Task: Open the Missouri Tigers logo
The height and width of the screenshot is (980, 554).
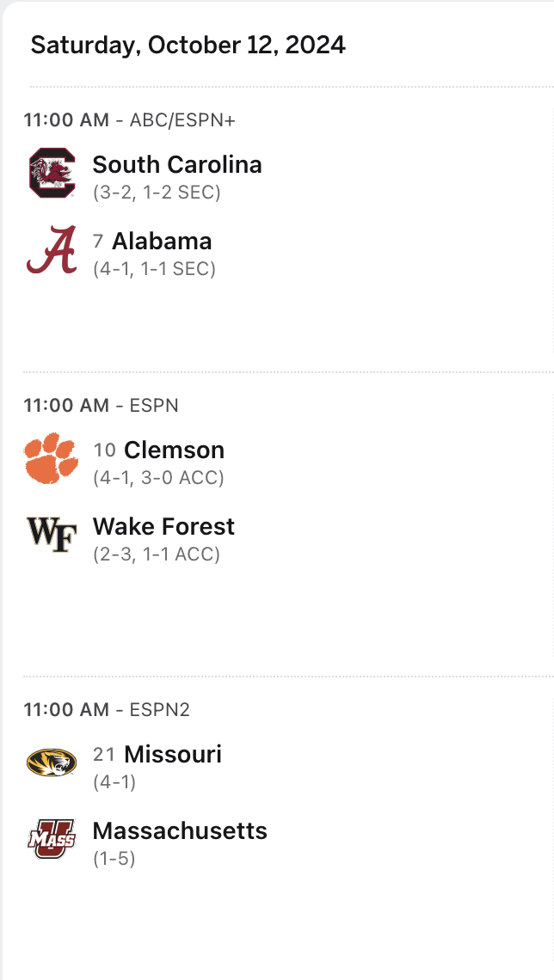Action: click(52, 763)
